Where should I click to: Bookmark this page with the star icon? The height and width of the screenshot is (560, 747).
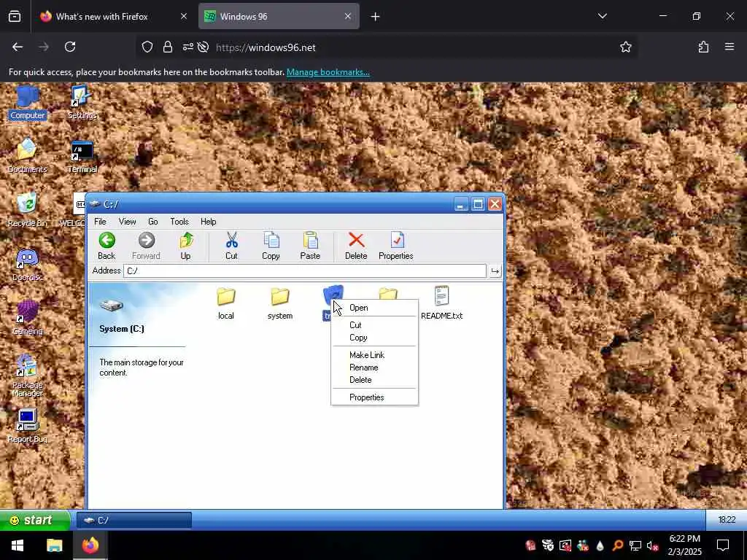coord(625,47)
